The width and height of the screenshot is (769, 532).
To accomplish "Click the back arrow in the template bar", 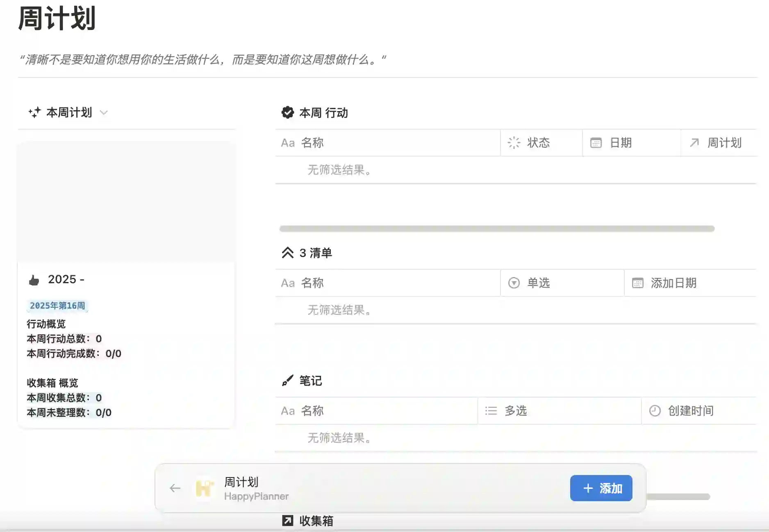I will click(175, 488).
